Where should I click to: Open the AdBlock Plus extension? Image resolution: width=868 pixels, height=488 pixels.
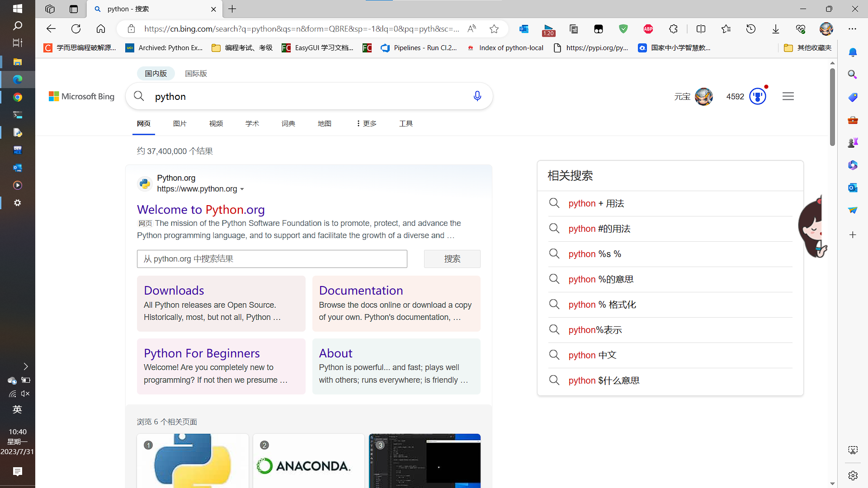coord(648,29)
